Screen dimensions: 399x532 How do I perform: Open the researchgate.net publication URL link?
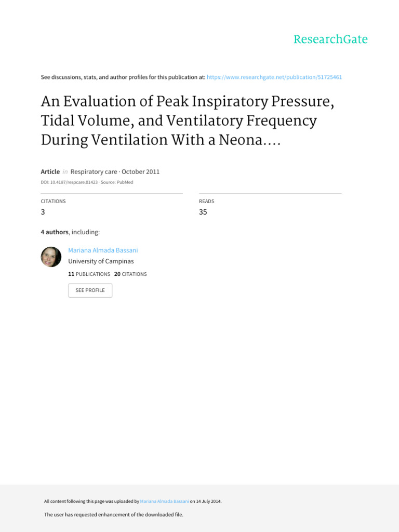274,77
